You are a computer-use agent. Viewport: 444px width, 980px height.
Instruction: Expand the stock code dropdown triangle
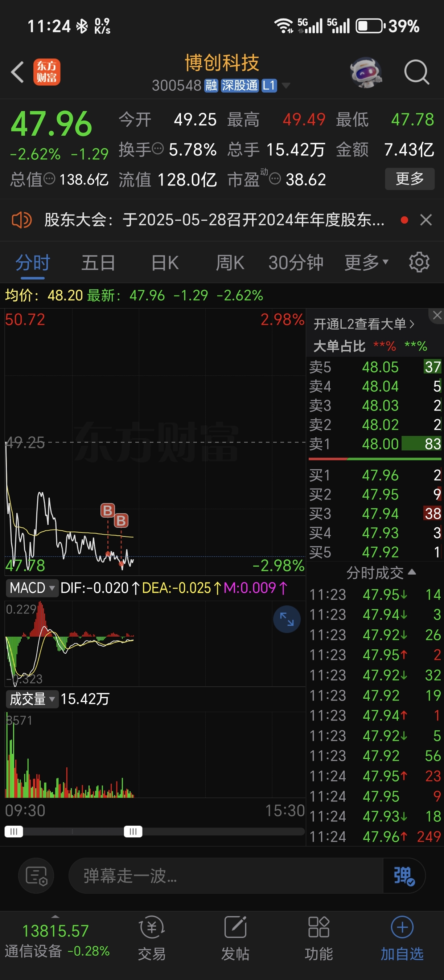click(285, 86)
